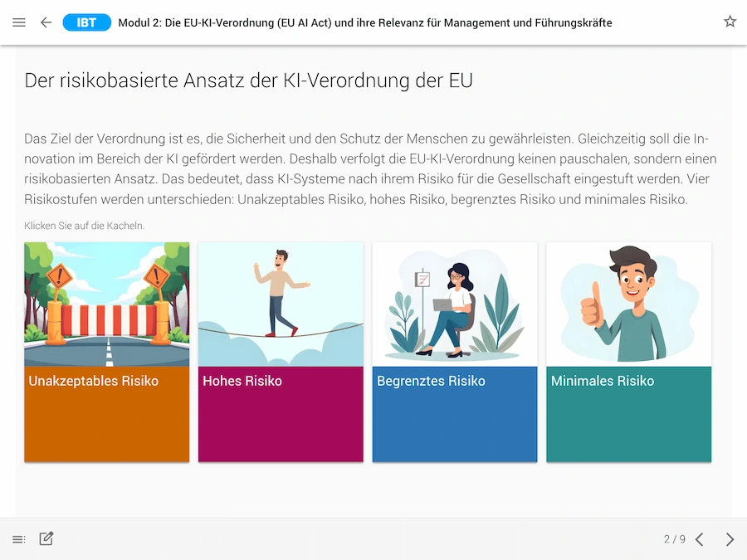The height and width of the screenshot is (560, 747).
Task: Click the heading Der risikobasierte Ansatz
Action: [248, 80]
